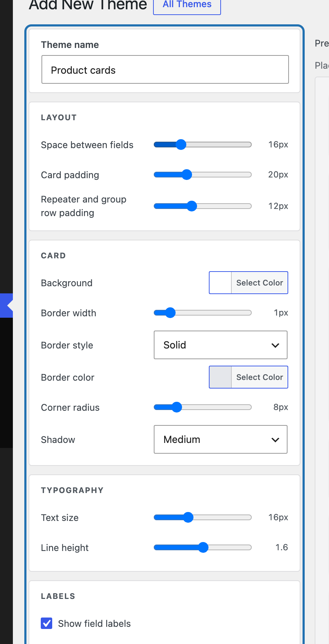Open the All Themes link
Image resolution: width=329 pixels, height=644 pixels.
tap(187, 5)
